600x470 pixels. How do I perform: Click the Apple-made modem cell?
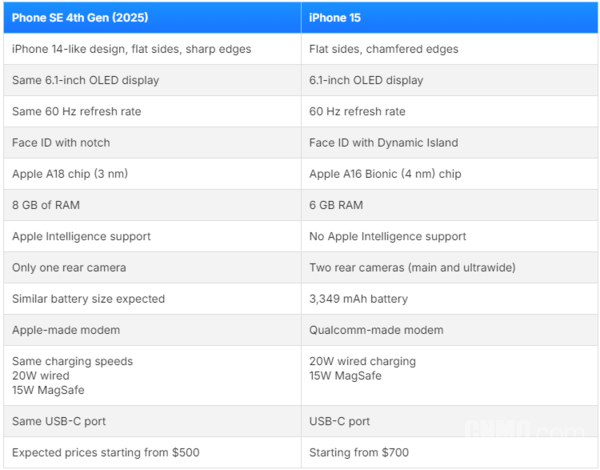click(152, 330)
